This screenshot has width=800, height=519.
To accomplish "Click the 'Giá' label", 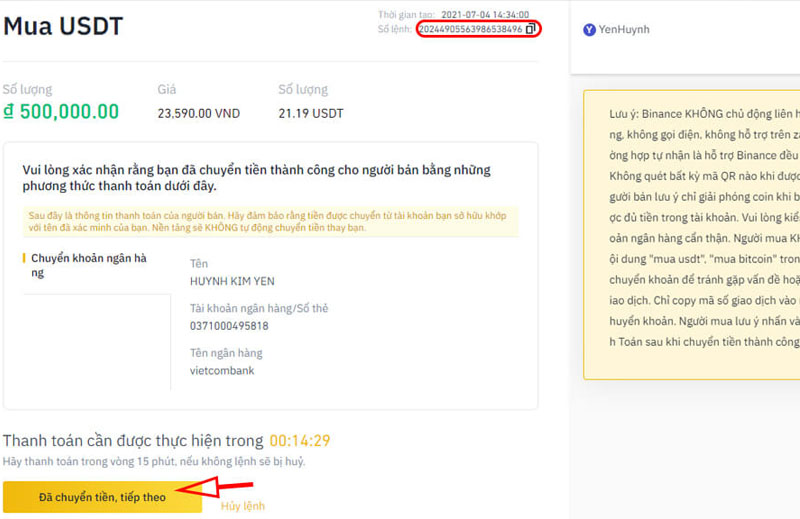I will [x=167, y=89].
